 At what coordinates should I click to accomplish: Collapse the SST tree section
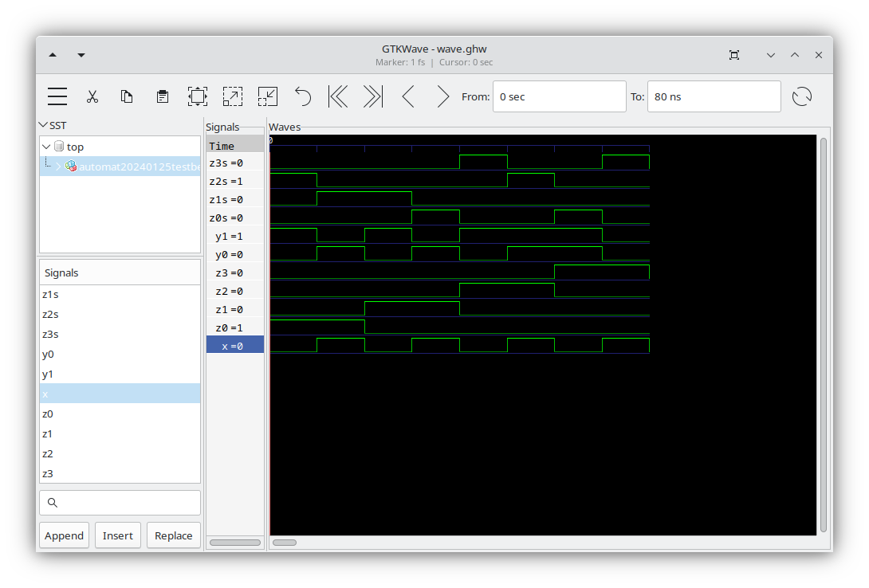[x=44, y=125]
